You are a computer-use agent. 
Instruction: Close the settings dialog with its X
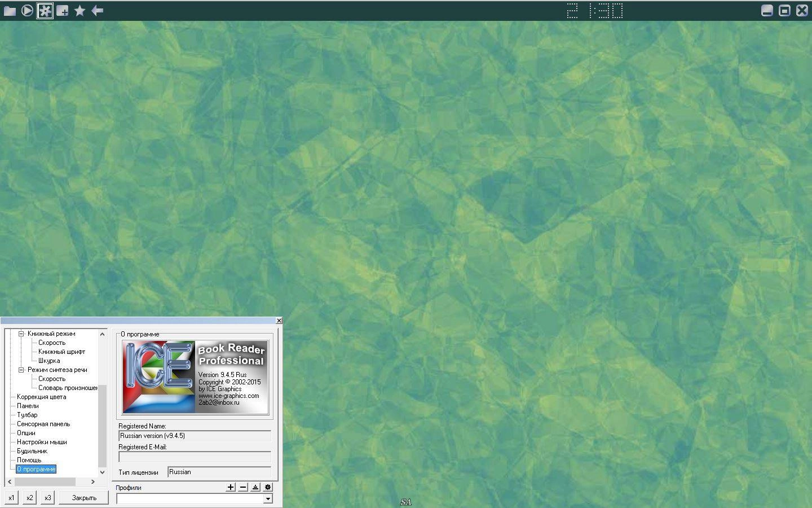pyautogui.click(x=279, y=321)
